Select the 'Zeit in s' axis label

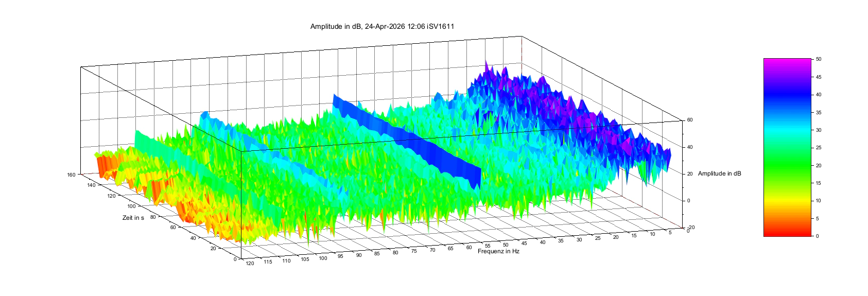[x=133, y=218]
